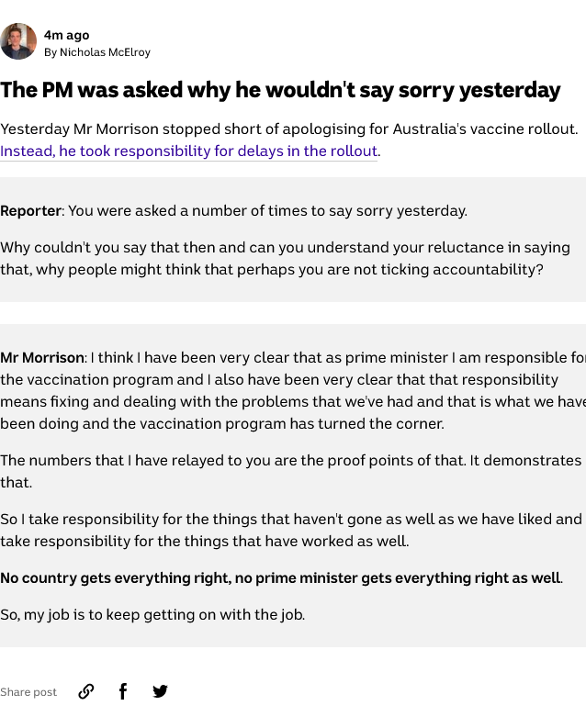The image size is (586, 728).
Task: Share the post on Facebook
Action: [x=123, y=691]
